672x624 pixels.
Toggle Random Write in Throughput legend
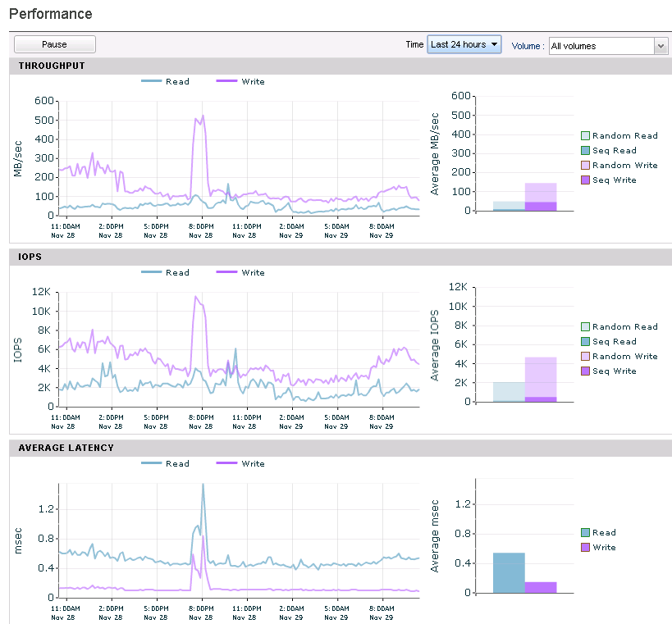click(x=619, y=166)
